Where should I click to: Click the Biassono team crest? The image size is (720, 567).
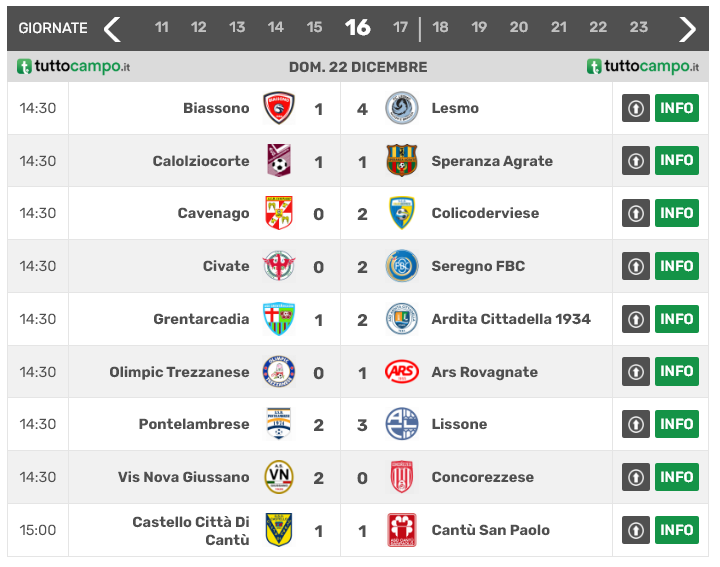pos(279,108)
